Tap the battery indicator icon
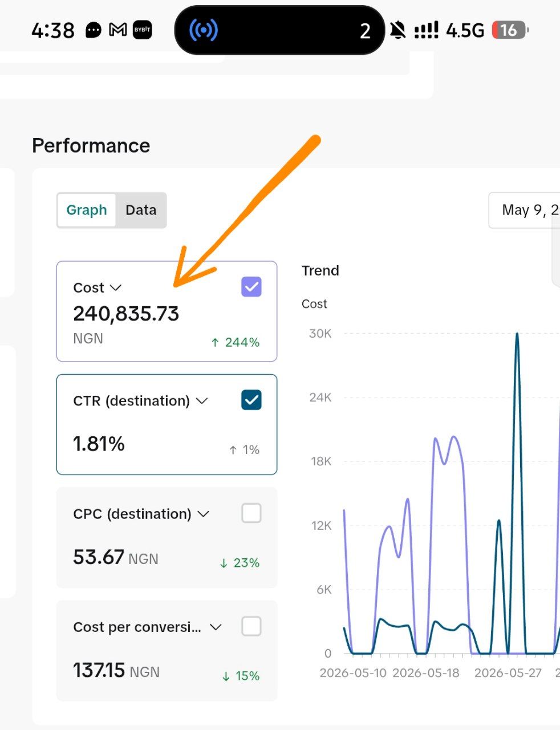Screen dimensions: 560x730 coord(510,30)
